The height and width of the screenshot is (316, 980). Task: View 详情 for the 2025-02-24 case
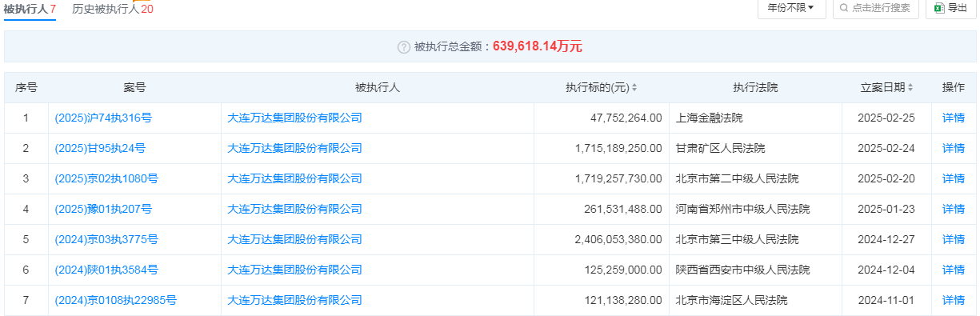pos(954,148)
